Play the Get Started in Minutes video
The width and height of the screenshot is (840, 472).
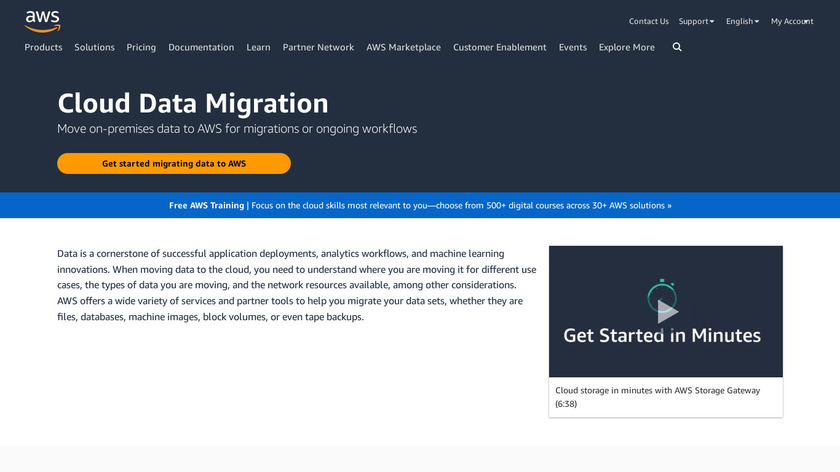pyautogui.click(x=666, y=311)
